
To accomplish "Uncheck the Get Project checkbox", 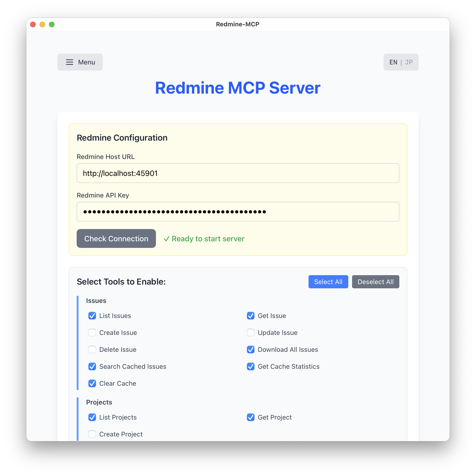I will (250, 417).
